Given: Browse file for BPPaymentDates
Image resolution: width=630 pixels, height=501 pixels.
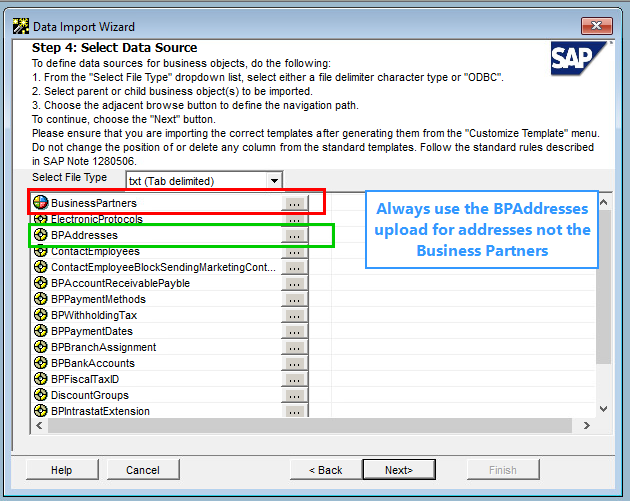Looking at the screenshot, I should pos(295,332).
